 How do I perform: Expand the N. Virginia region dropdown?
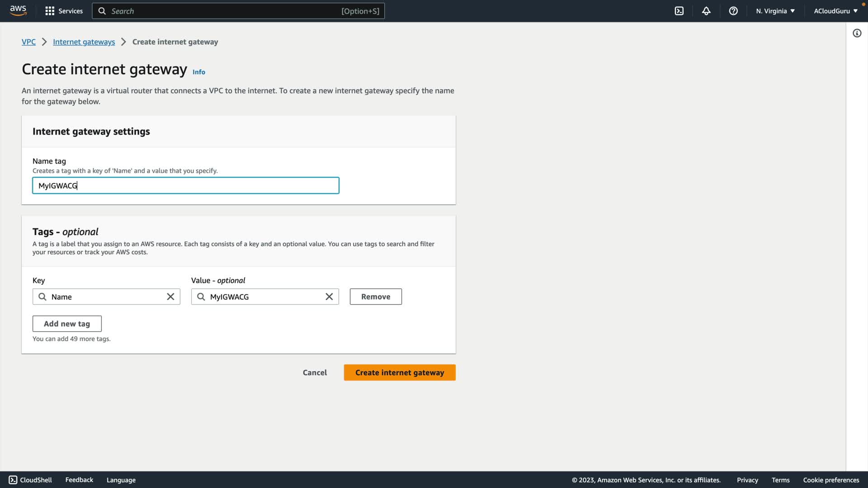(775, 11)
